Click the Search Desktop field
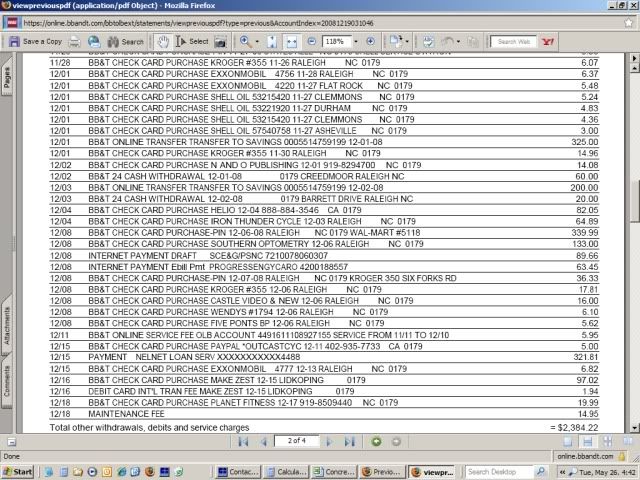Screen dimensions: 640x480 [x=499, y=472]
